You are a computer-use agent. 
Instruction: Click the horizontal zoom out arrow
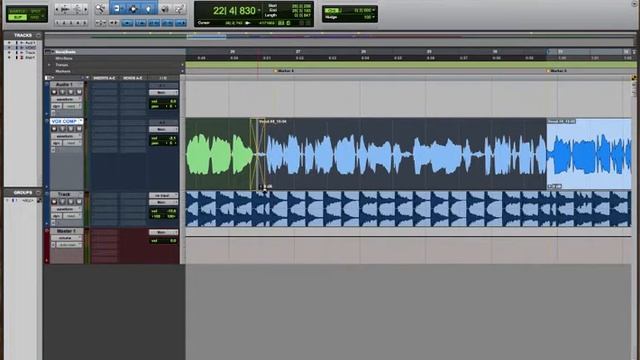[x=57, y=9]
